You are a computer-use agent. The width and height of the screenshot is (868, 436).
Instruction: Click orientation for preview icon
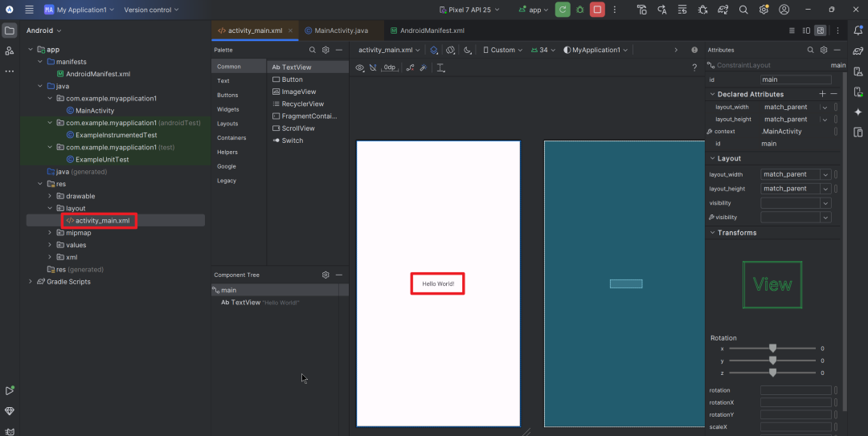451,50
